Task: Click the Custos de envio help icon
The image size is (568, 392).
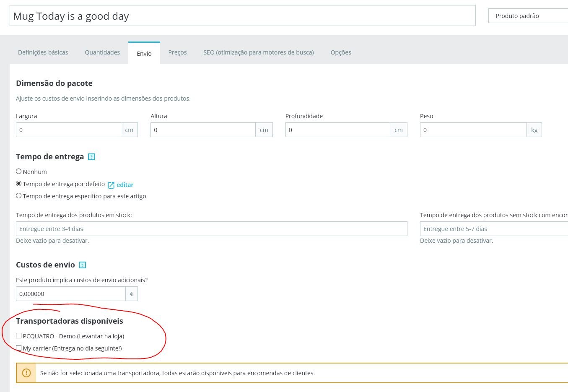Action: click(x=83, y=265)
